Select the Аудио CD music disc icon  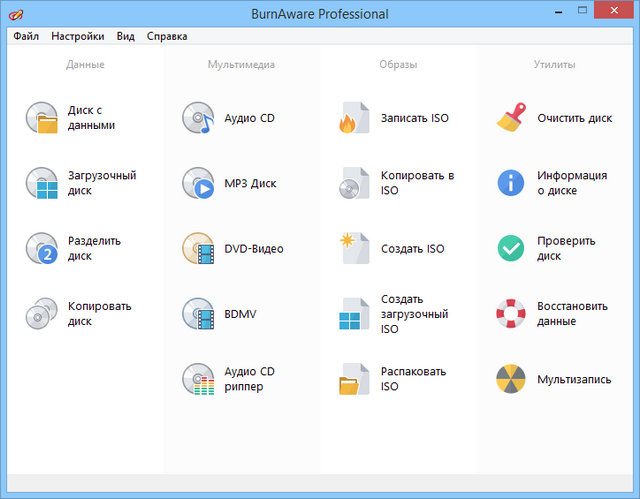coord(199,118)
